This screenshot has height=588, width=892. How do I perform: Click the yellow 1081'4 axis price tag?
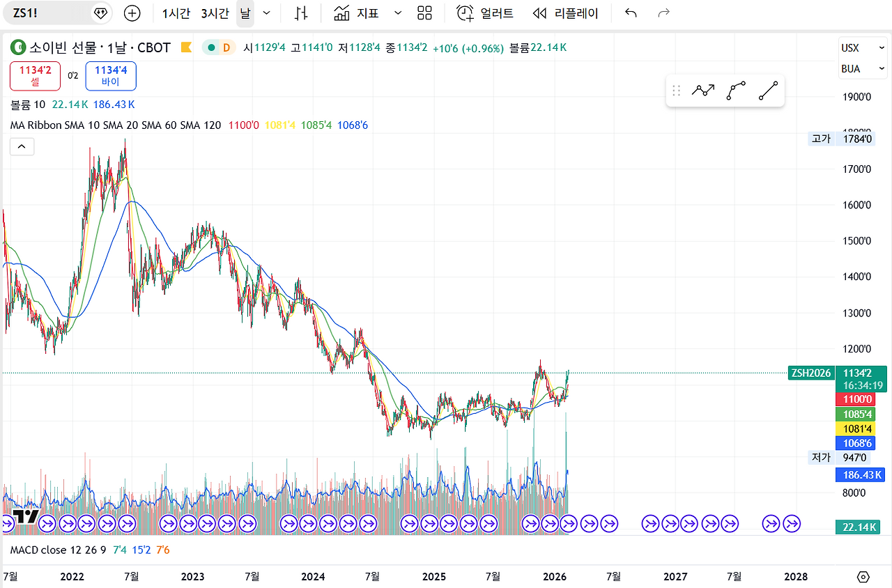click(x=855, y=428)
